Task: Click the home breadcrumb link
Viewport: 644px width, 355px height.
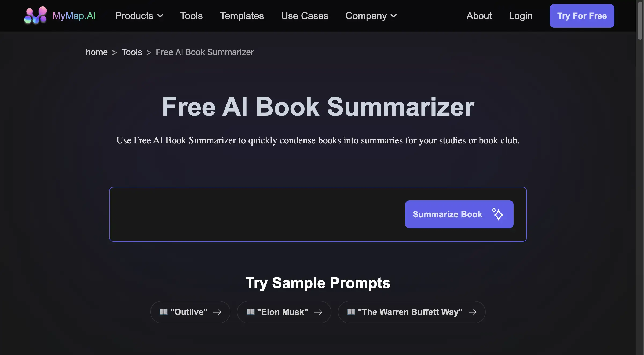Action: pyautogui.click(x=97, y=52)
